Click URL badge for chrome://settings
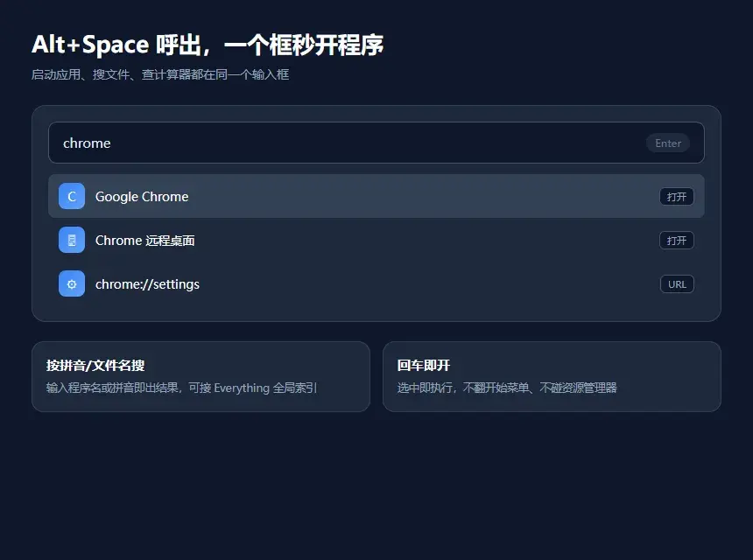The image size is (753, 560). click(677, 284)
